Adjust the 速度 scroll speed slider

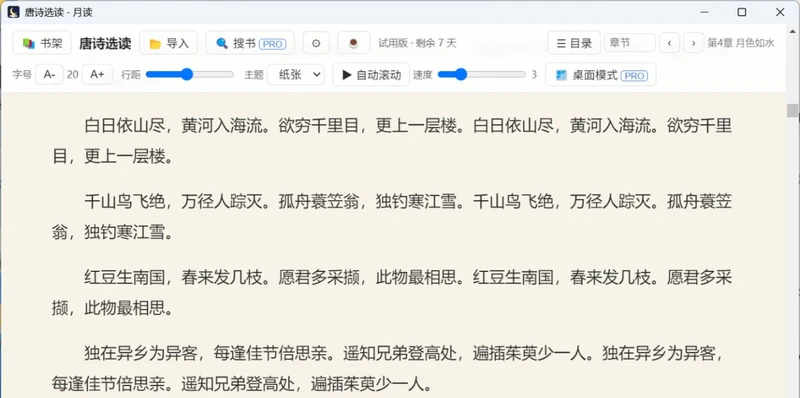481,74
